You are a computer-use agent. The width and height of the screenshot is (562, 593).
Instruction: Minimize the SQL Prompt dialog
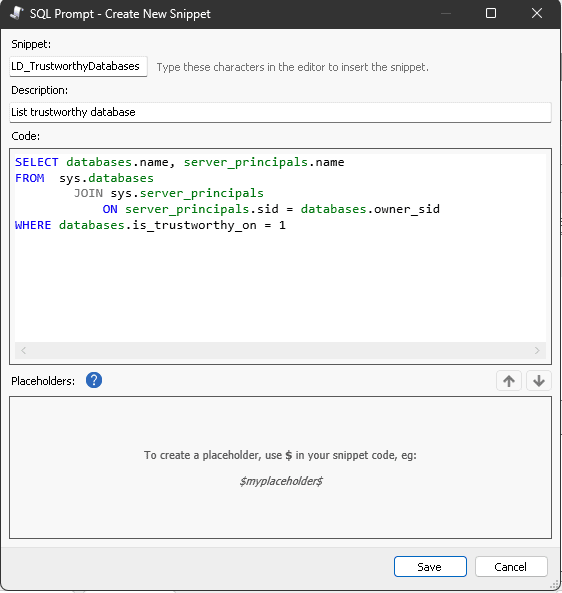446,14
